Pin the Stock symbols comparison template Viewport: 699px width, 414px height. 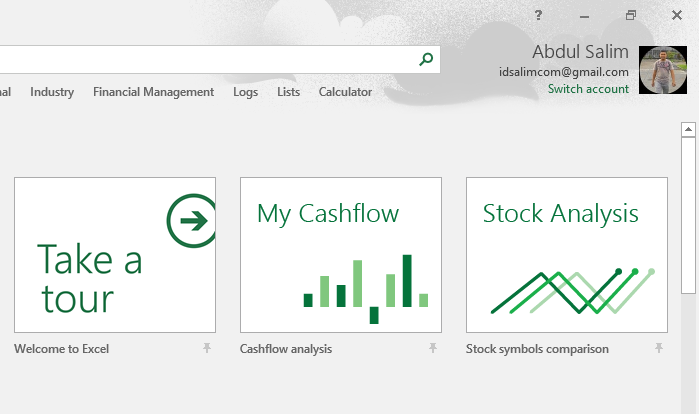(659, 348)
